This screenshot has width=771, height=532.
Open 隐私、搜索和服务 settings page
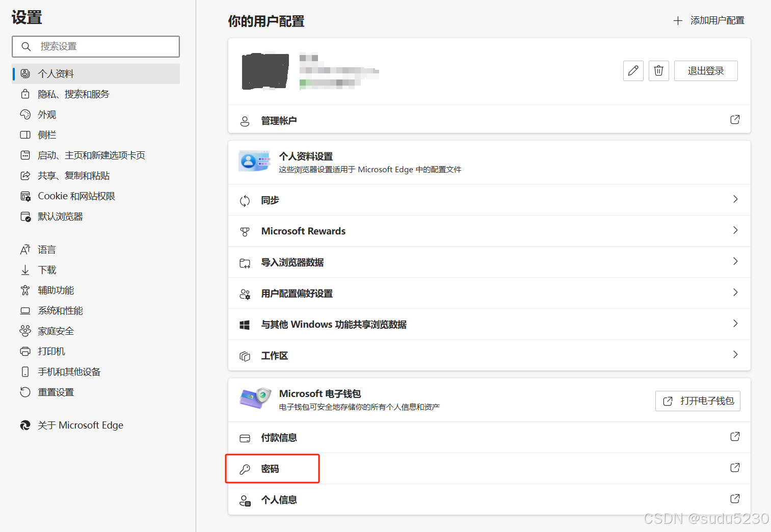click(96, 94)
